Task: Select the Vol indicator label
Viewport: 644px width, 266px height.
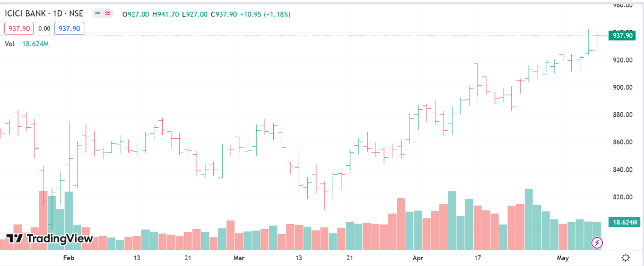Action: pyautogui.click(x=10, y=43)
